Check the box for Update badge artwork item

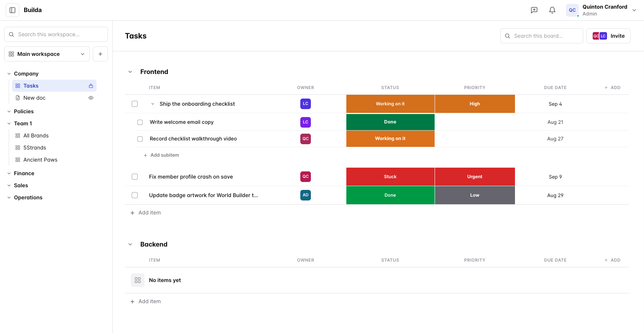click(135, 195)
